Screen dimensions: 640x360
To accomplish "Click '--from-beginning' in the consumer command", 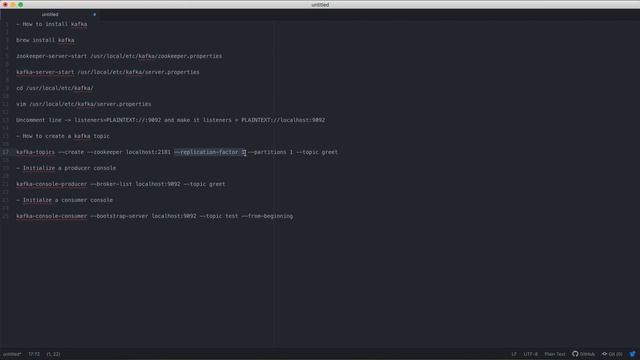I will tap(267, 216).
